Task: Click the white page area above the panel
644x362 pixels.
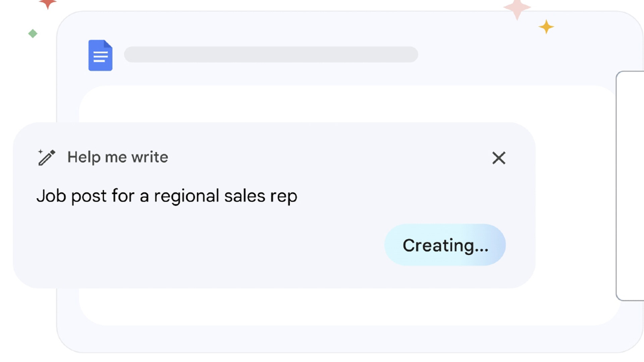Action: [x=349, y=104]
